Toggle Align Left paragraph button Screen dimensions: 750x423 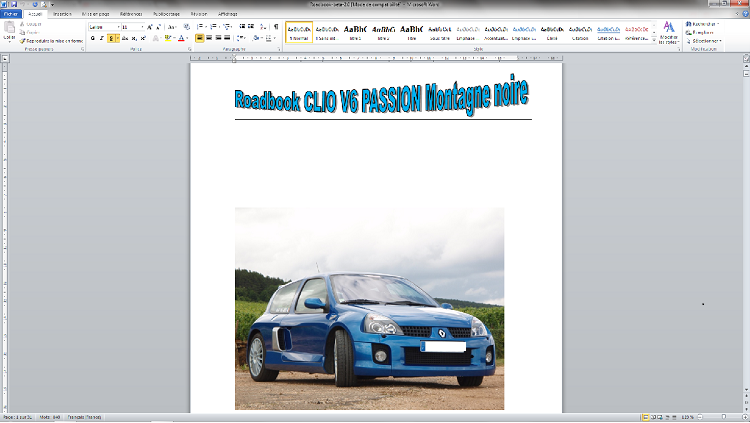[x=200, y=38]
